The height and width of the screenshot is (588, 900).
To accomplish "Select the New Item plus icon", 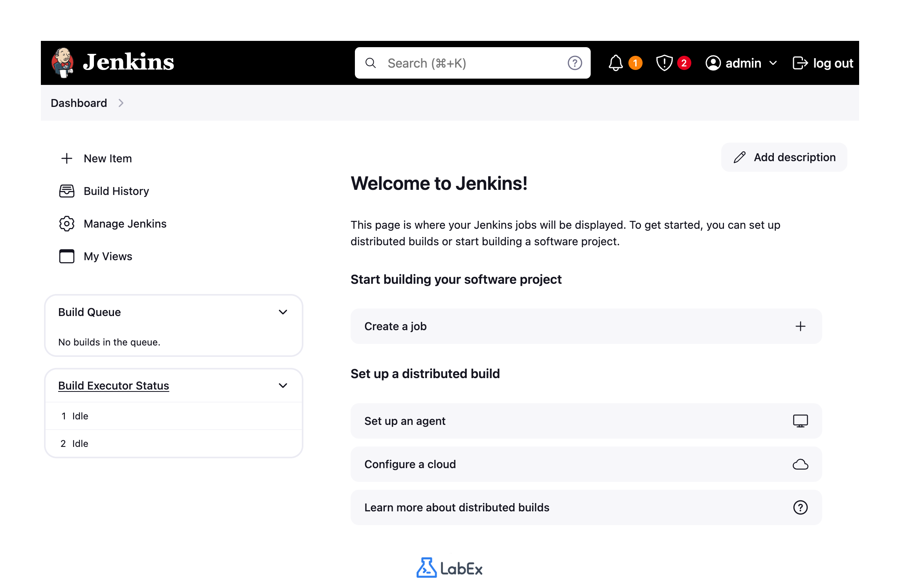I will click(66, 158).
